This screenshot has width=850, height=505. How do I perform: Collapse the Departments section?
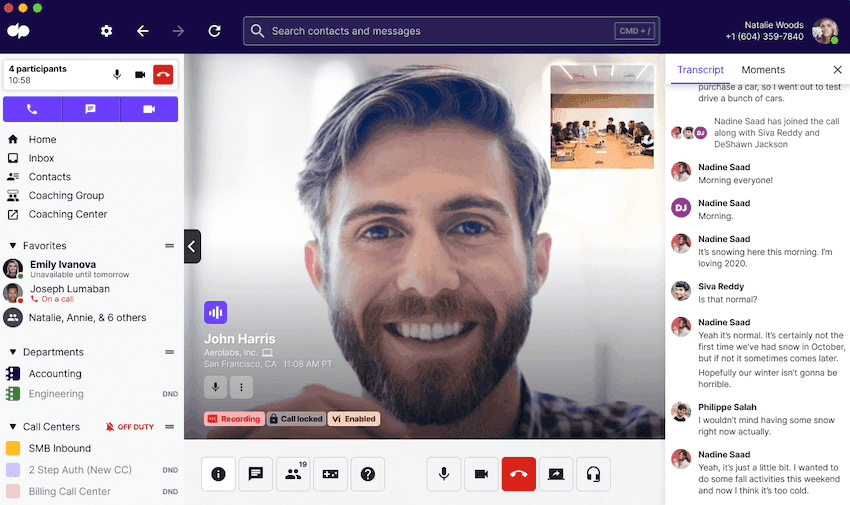tap(13, 352)
